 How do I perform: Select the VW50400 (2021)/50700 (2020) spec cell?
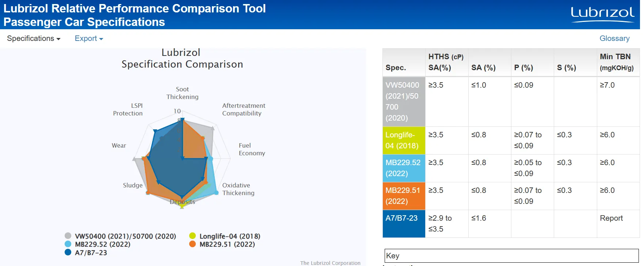click(404, 102)
